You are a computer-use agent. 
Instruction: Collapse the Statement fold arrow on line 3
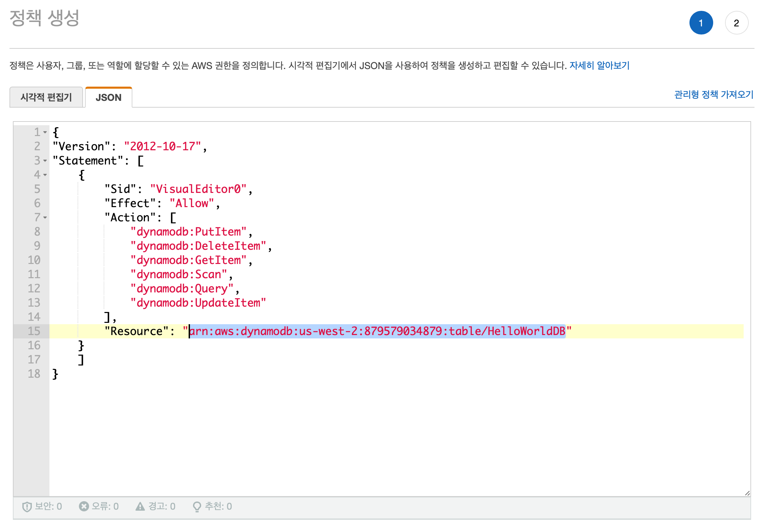pos(45,161)
